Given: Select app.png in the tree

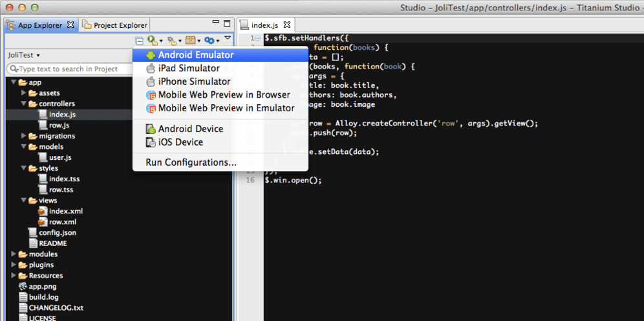Looking at the screenshot, I should tap(43, 286).
